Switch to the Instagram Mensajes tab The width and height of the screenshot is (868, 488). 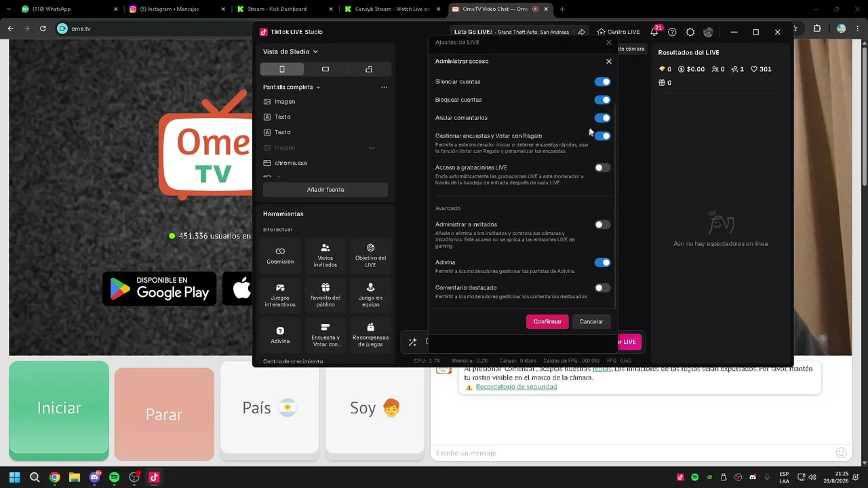(x=176, y=9)
